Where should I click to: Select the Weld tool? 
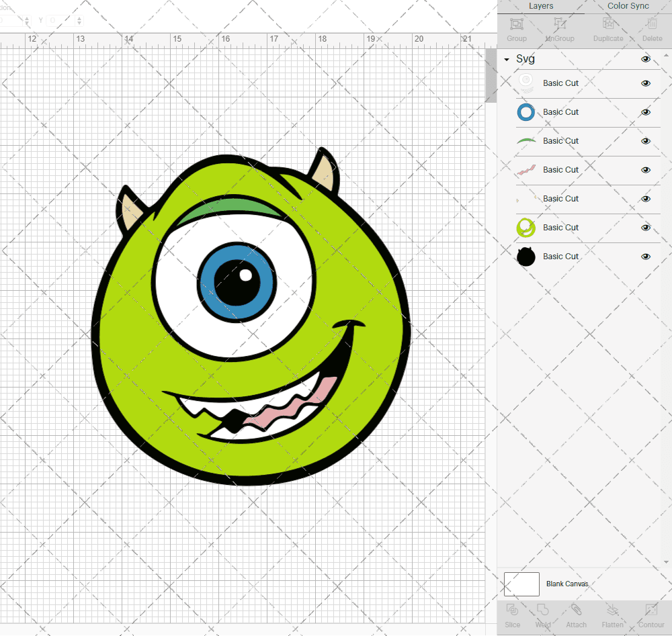point(543,610)
